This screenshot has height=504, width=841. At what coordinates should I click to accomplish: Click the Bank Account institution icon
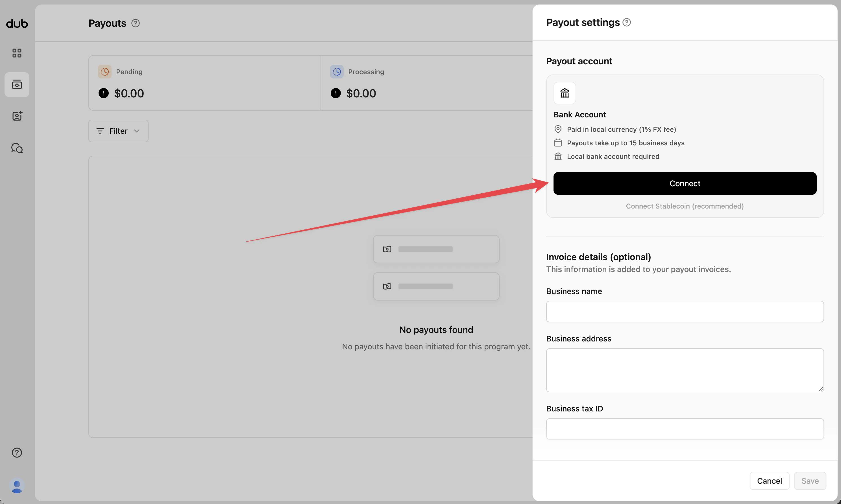(x=565, y=93)
